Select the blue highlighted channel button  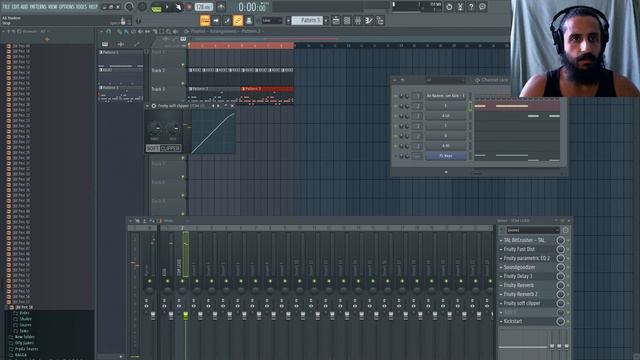(446, 156)
